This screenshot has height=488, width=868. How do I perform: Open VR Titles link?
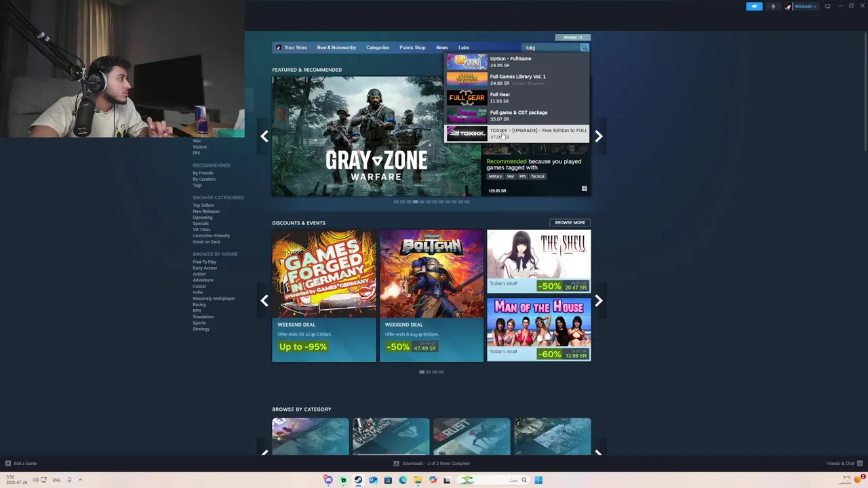click(201, 230)
